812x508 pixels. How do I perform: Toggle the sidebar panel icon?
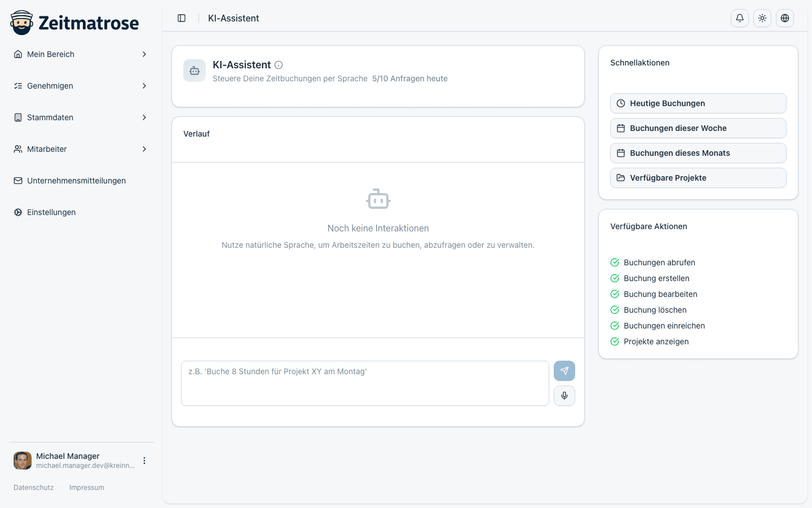182,18
